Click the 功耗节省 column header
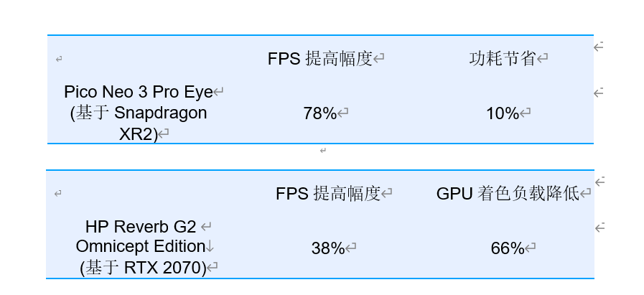644x295 pixels. point(503,59)
